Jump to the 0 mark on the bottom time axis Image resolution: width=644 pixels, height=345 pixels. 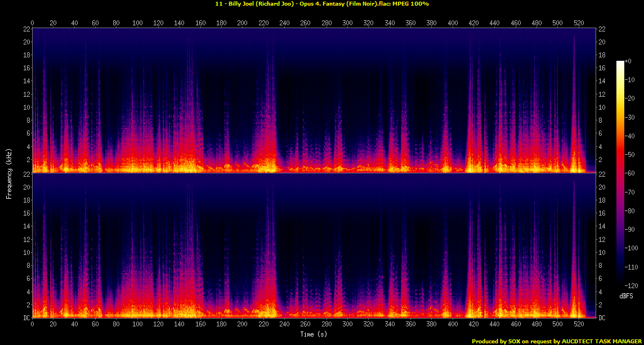click(x=32, y=325)
